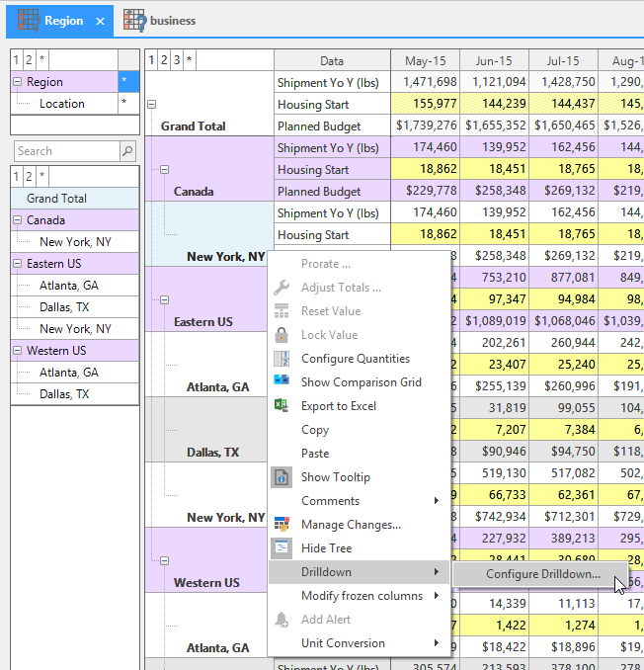Screen dimensions: 644x670
Task: Click asterisk cell next to Location
Action: 128,103
